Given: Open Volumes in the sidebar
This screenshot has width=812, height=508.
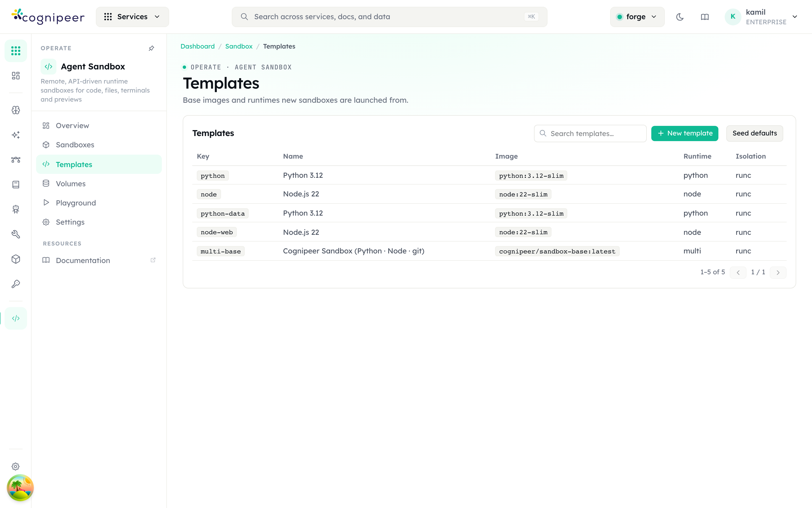Looking at the screenshot, I should tap(99, 184).
